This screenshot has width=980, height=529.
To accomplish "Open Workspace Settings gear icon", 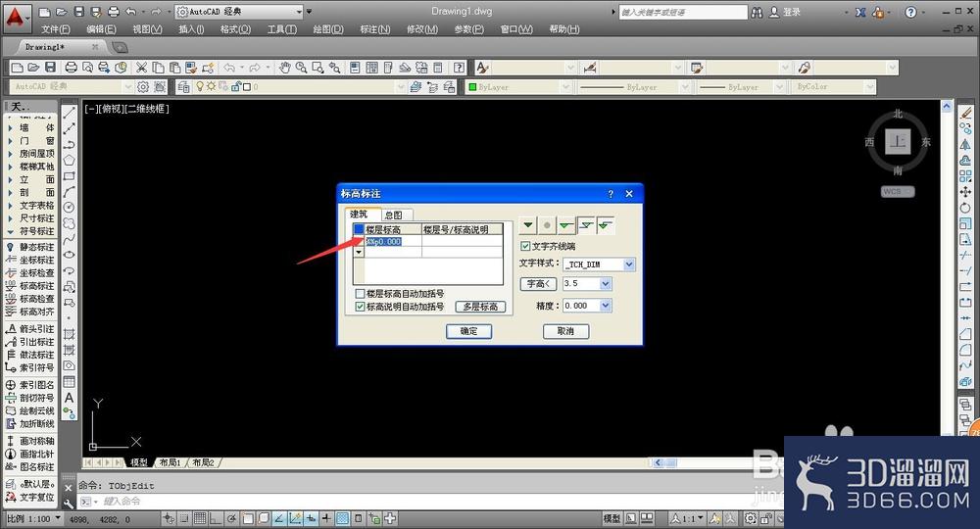I will (x=143, y=87).
